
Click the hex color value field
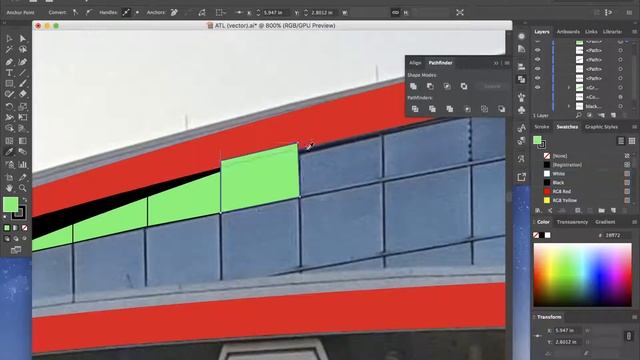click(617, 236)
